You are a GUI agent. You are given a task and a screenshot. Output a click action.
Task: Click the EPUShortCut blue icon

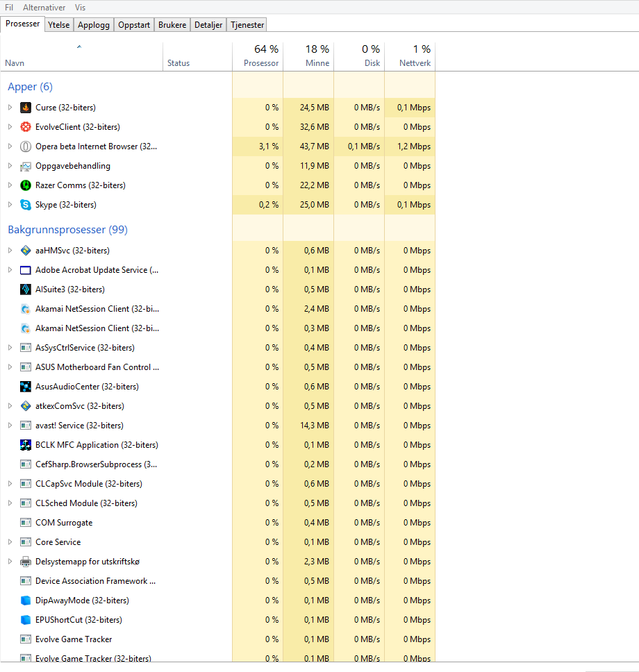point(26,620)
